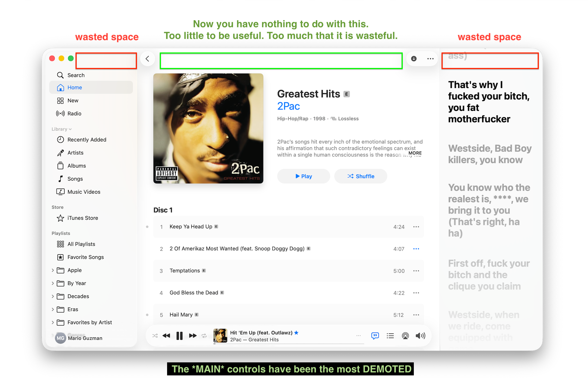Image resolution: width=588 pixels, height=385 pixels.
Task: Toggle the lyrics panel
Action: click(375, 336)
